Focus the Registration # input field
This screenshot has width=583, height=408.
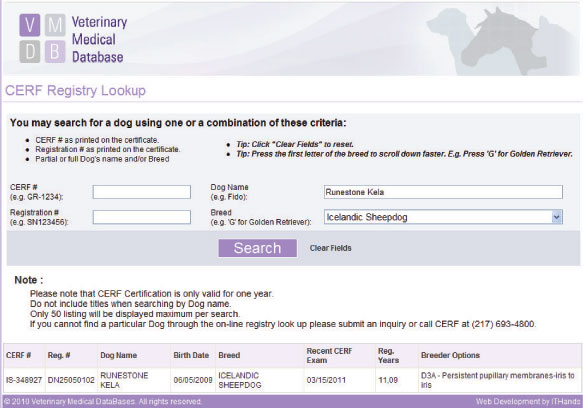142,217
